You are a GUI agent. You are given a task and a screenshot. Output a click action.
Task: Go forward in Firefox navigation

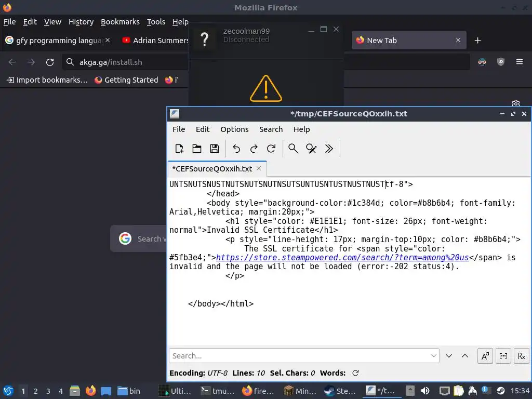(31, 62)
